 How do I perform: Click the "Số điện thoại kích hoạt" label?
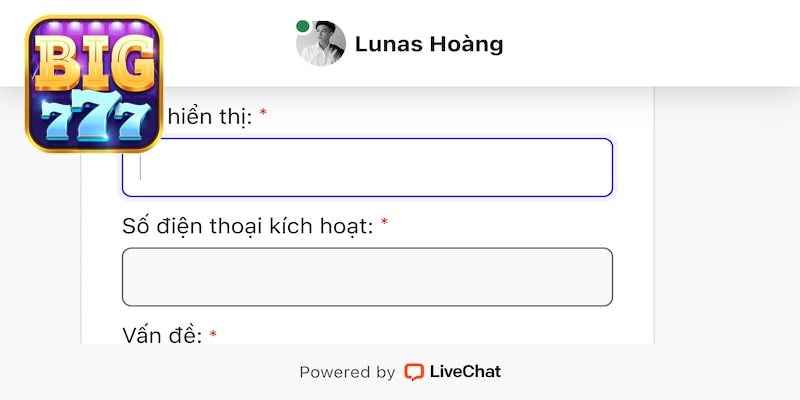tap(247, 226)
